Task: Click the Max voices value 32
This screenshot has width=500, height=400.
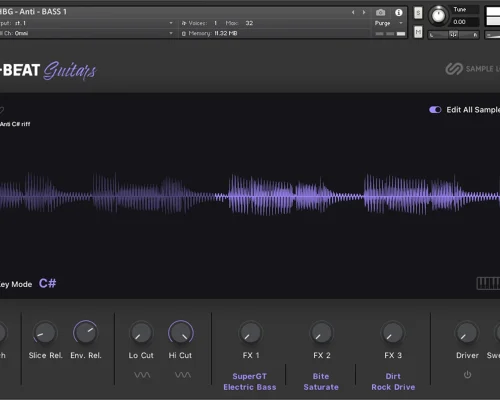Action: tap(249, 23)
